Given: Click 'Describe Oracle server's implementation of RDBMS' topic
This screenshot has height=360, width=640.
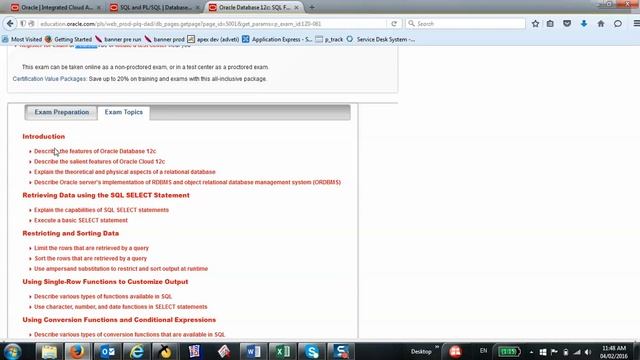Looking at the screenshot, I should [187, 182].
